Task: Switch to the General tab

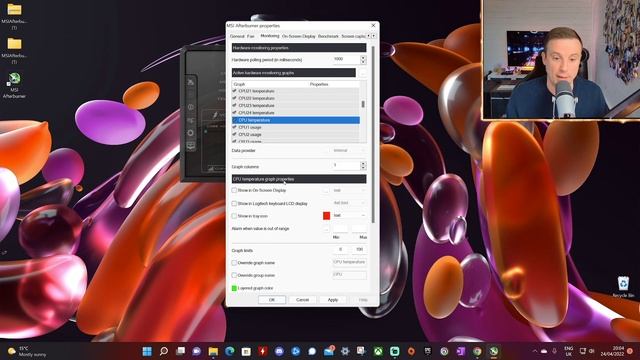Action: click(x=237, y=36)
